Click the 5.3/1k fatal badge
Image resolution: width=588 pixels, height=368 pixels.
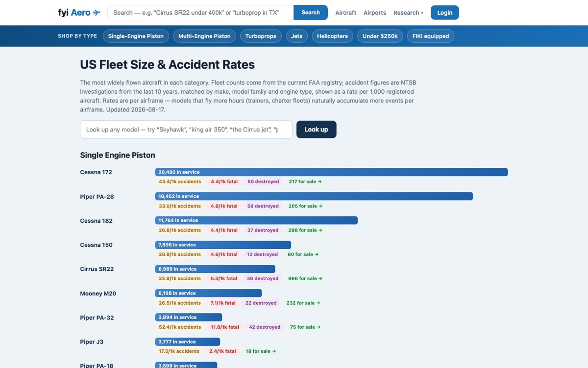pos(224,278)
